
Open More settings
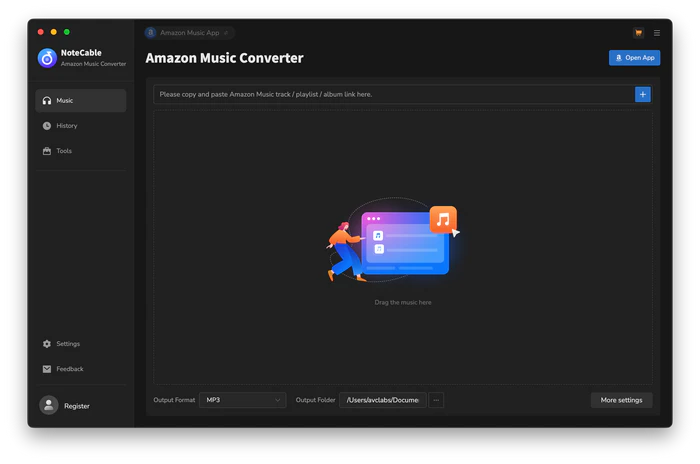point(621,400)
